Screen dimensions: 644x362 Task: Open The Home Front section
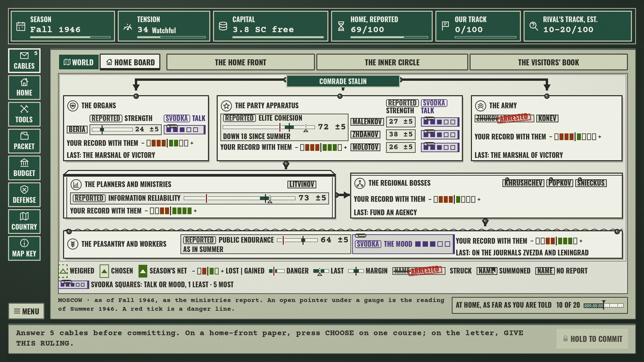240,62
